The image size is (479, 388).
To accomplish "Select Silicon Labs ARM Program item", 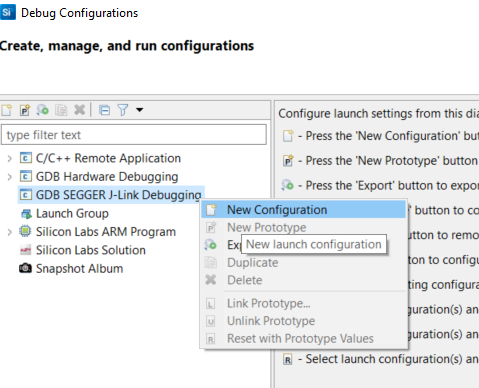I will coord(106,232).
